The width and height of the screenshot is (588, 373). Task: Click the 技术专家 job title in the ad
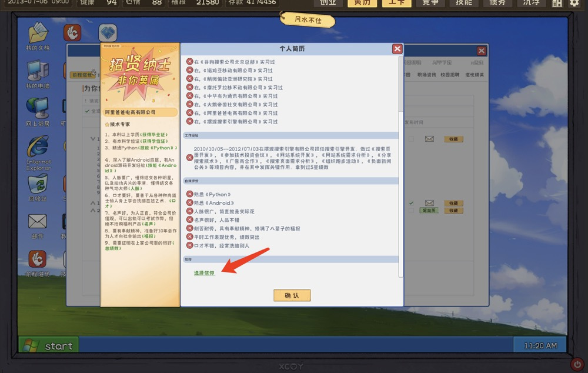click(x=119, y=124)
